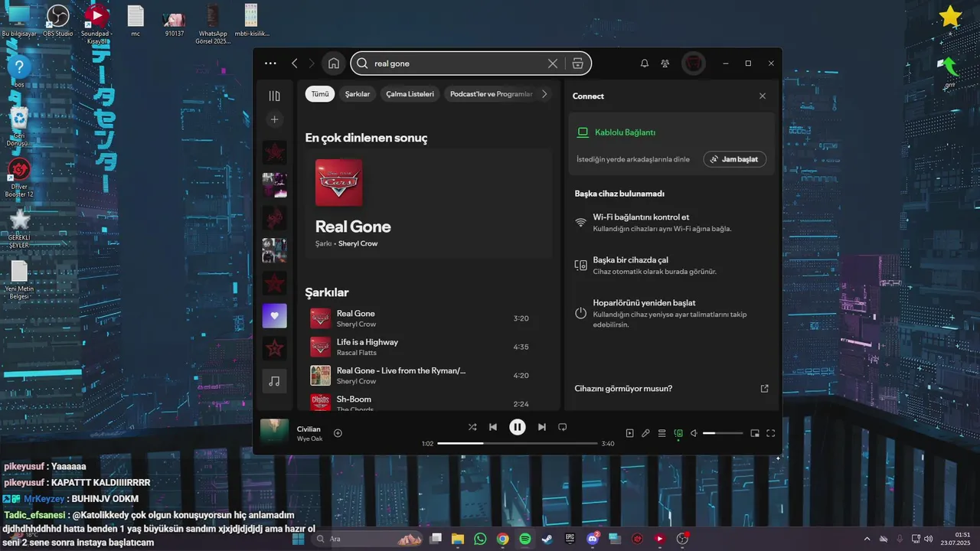The height and width of the screenshot is (551, 980).
Task: Click the Jam başlat button
Action: [x=735, y=159]
